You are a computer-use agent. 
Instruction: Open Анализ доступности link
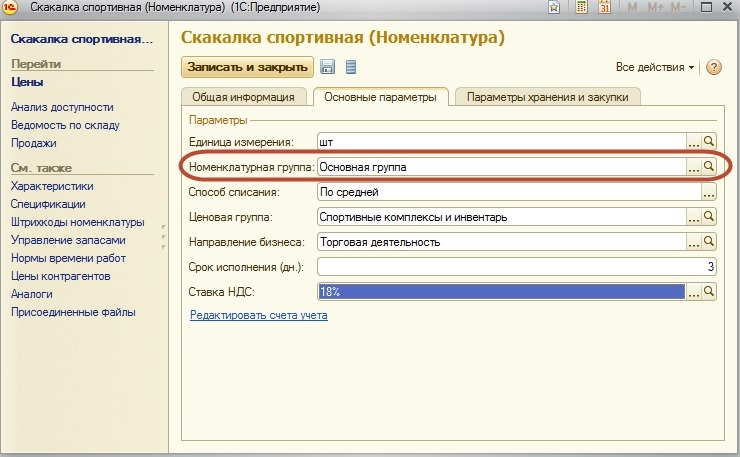[62, 107]
